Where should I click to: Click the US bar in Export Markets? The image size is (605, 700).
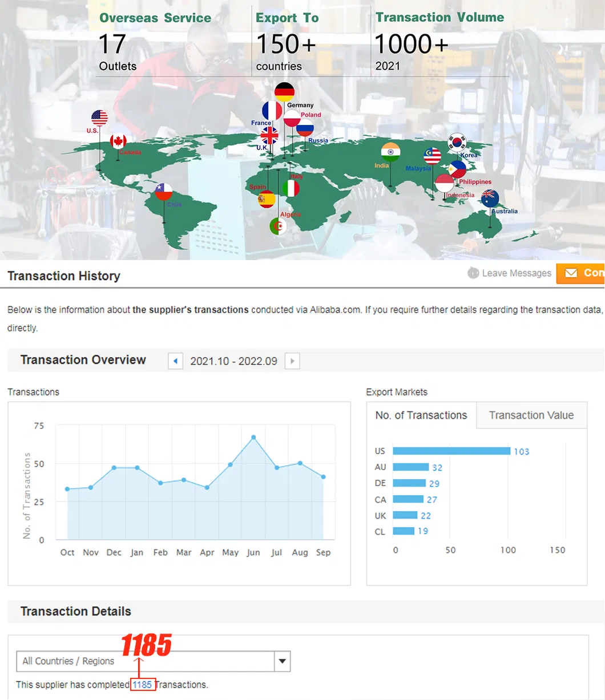click(x=451, y=451)
